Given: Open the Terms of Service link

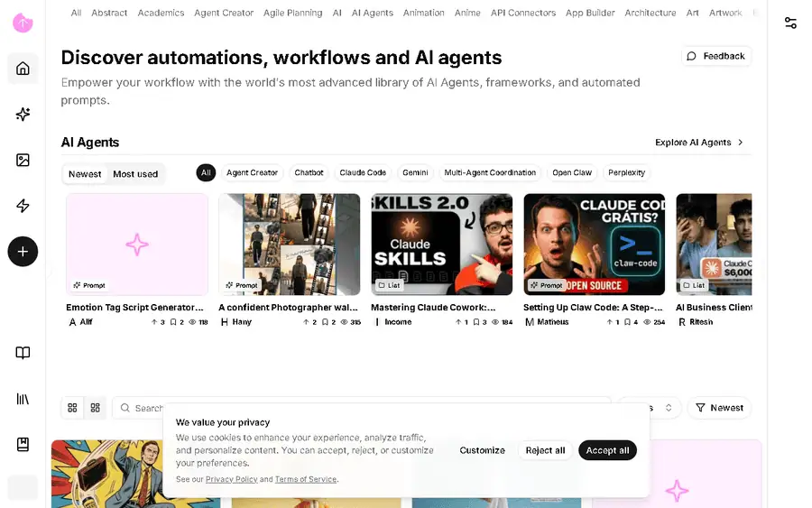Looking at the screenshot, I should pos(306,479).
